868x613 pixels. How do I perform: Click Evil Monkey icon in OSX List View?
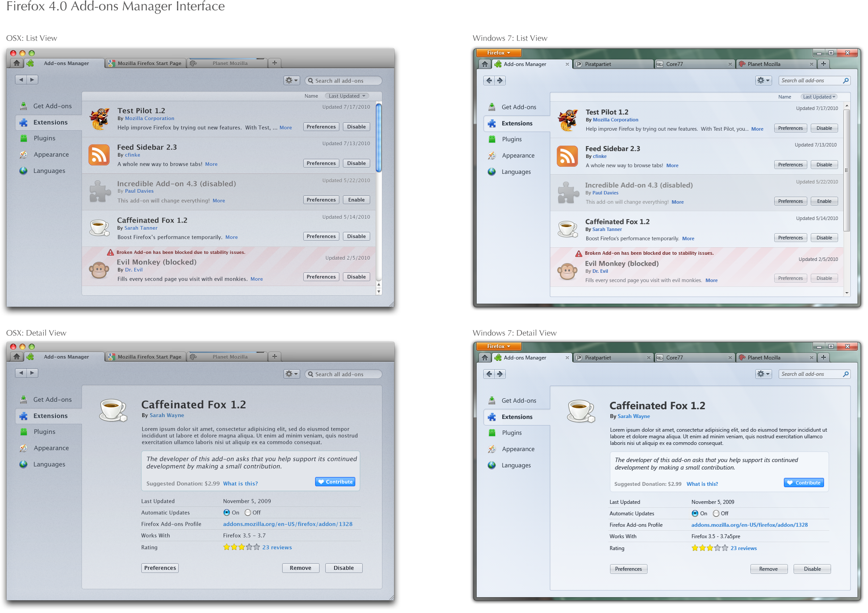[99, 270]
